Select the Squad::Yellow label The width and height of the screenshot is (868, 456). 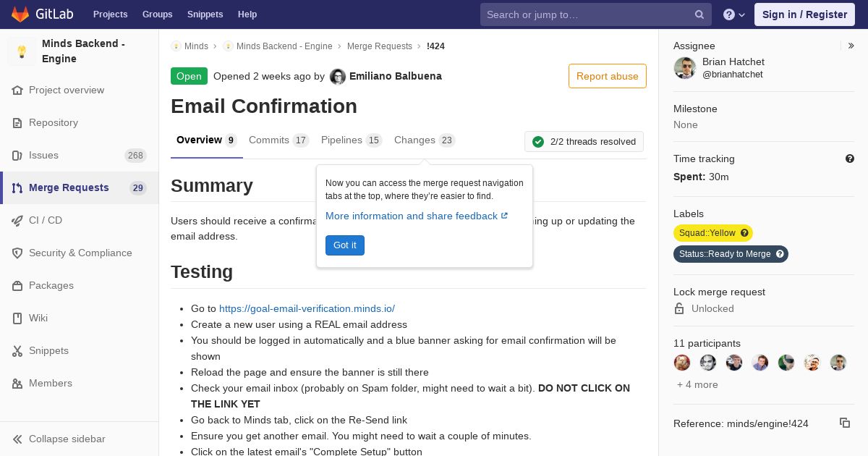[713, 233]
